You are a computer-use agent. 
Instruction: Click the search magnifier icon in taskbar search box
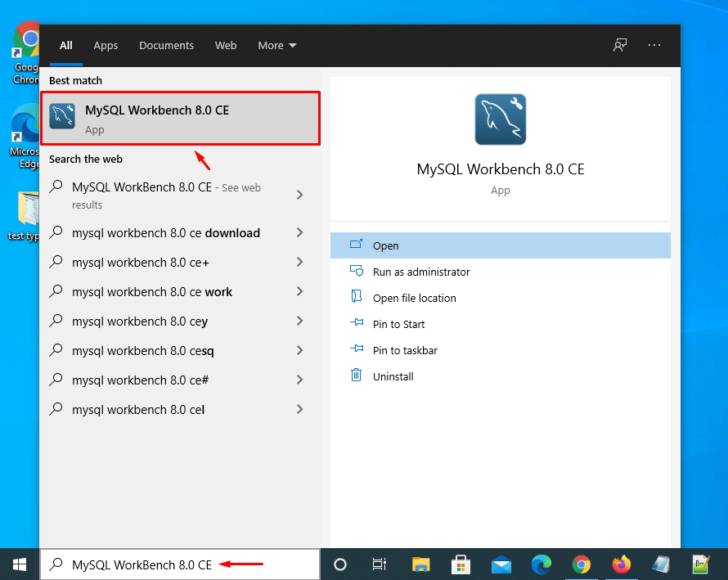tap(56, 564)
